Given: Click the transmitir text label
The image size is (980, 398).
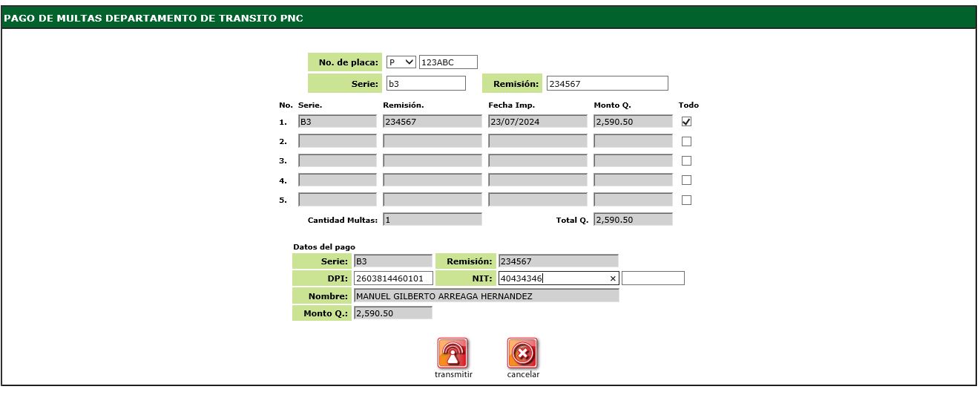Looking at the screenshot, I should (453, 375).
